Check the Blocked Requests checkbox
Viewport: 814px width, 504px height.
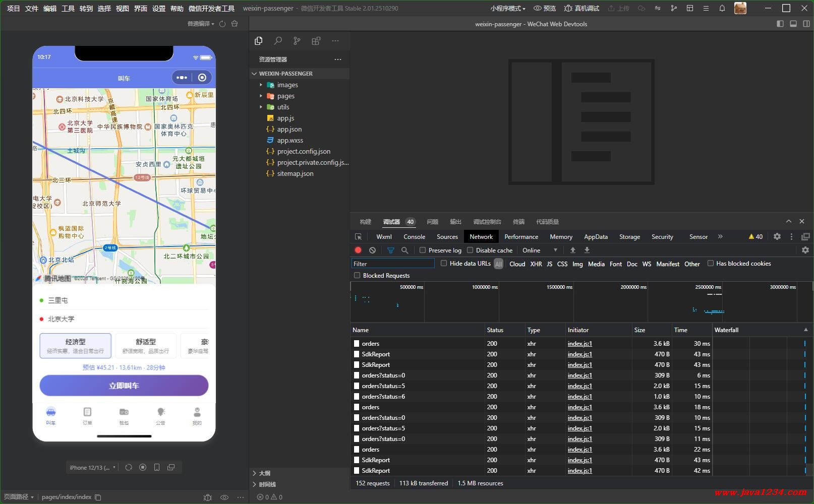point(357,275)
